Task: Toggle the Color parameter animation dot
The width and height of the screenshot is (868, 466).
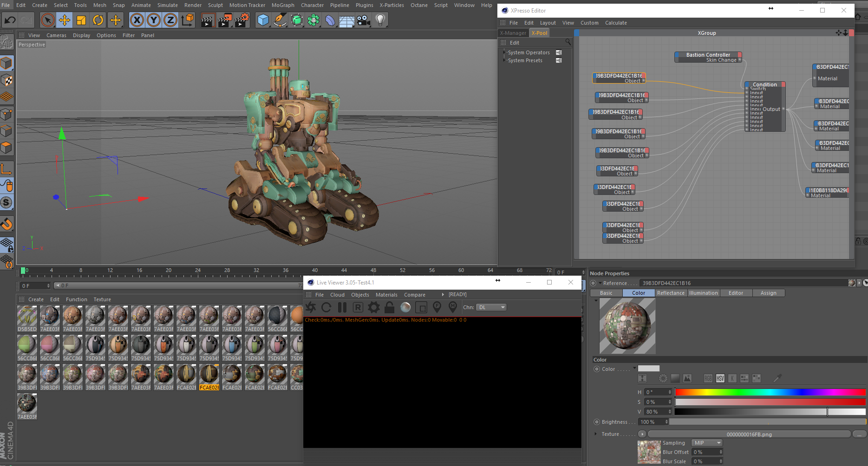Action: click(597, 369)
